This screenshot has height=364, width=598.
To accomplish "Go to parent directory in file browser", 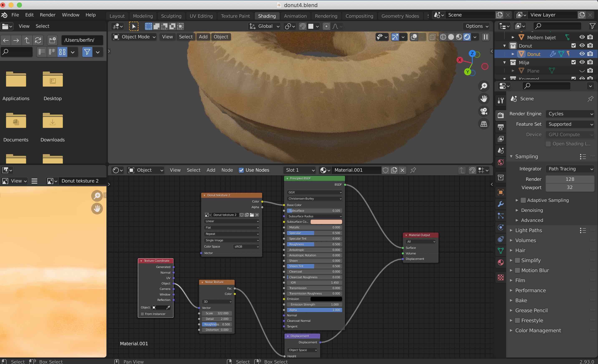I will [27, 40].
